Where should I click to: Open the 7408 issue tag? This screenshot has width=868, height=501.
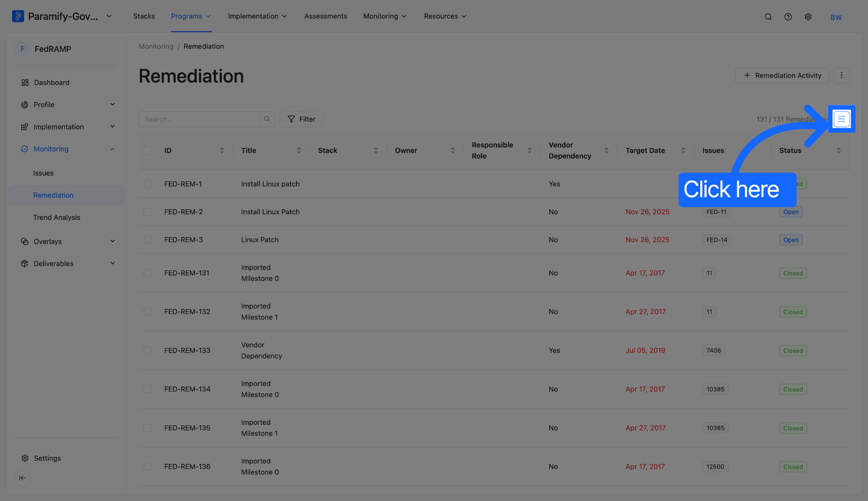click(x=714, y=351)
